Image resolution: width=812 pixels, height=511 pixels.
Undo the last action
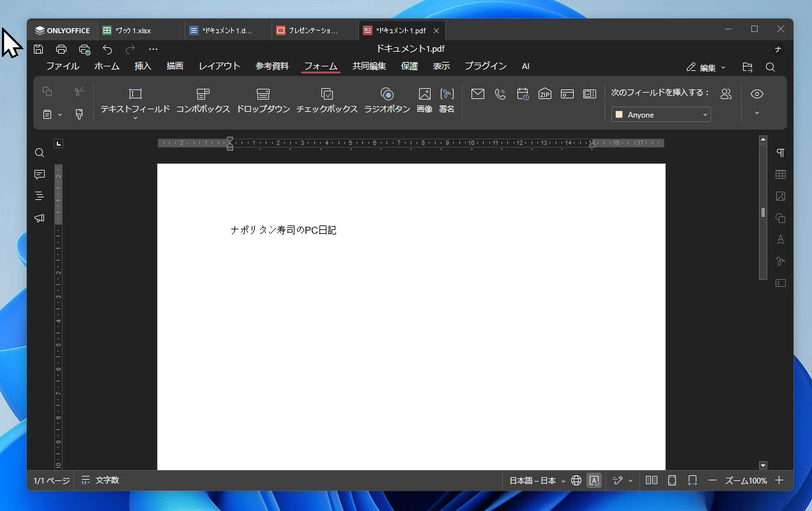point(107,49)
